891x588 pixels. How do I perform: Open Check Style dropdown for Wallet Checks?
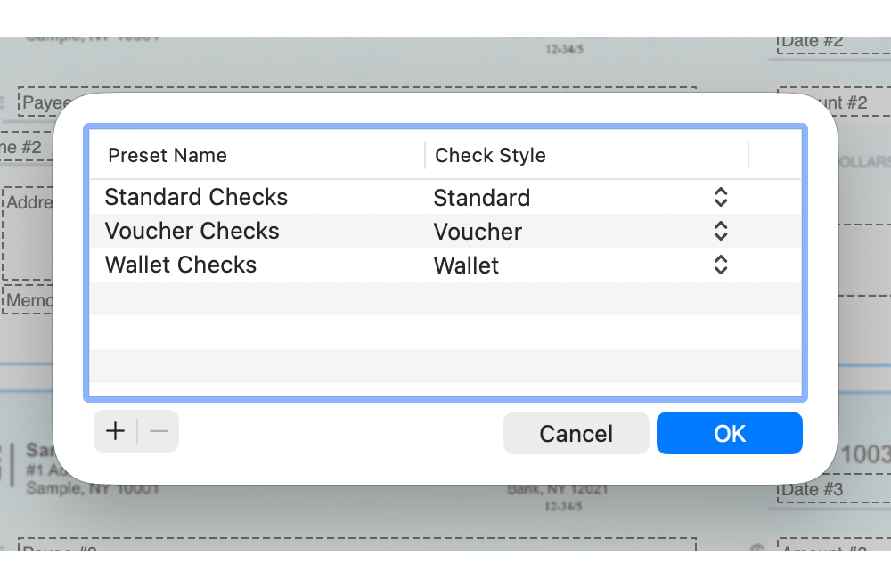coord(721,265)
